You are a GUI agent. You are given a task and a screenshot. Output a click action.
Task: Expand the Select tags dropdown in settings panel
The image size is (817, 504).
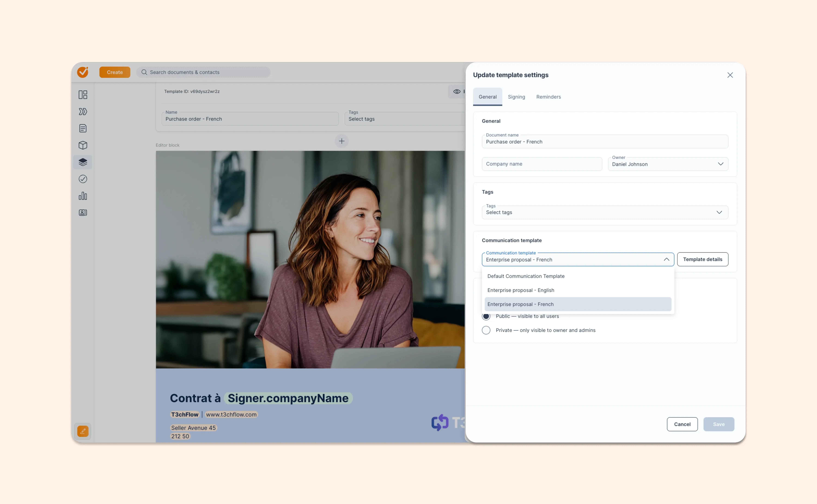coord(605,212)
